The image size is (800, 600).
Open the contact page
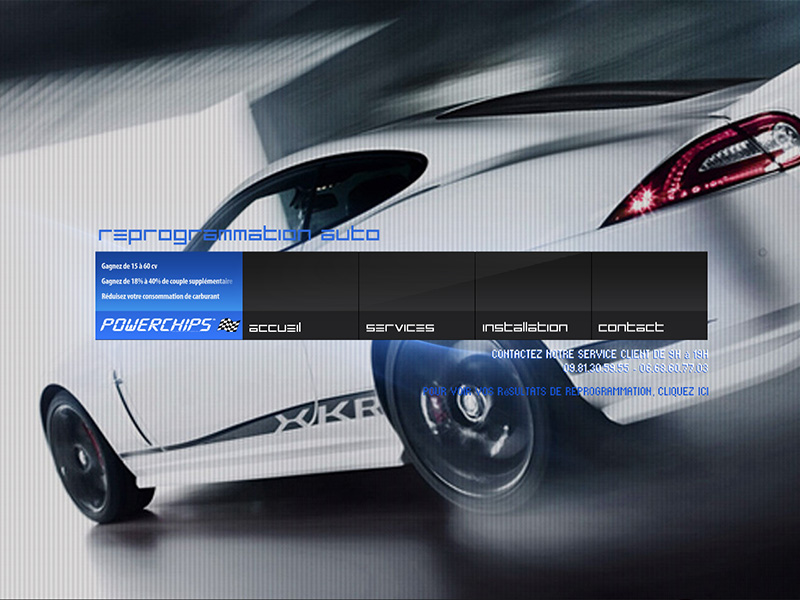(x=631, y=327)
